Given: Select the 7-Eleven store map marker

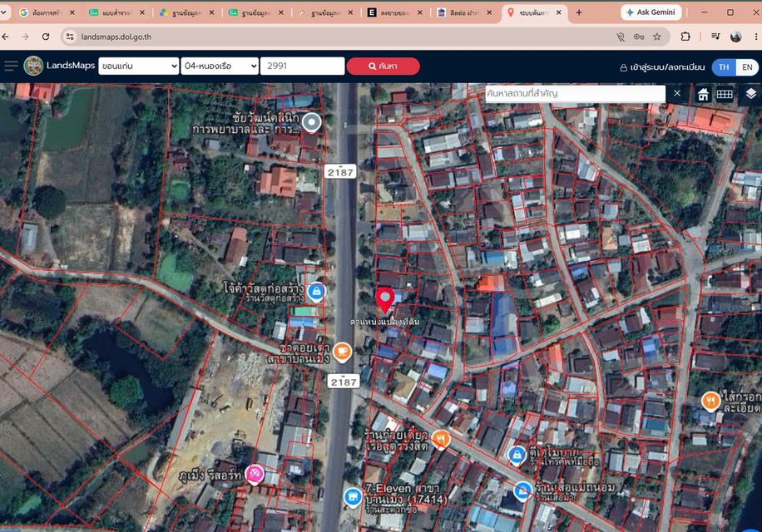Looking at the screenshot, I should [353, 498].
